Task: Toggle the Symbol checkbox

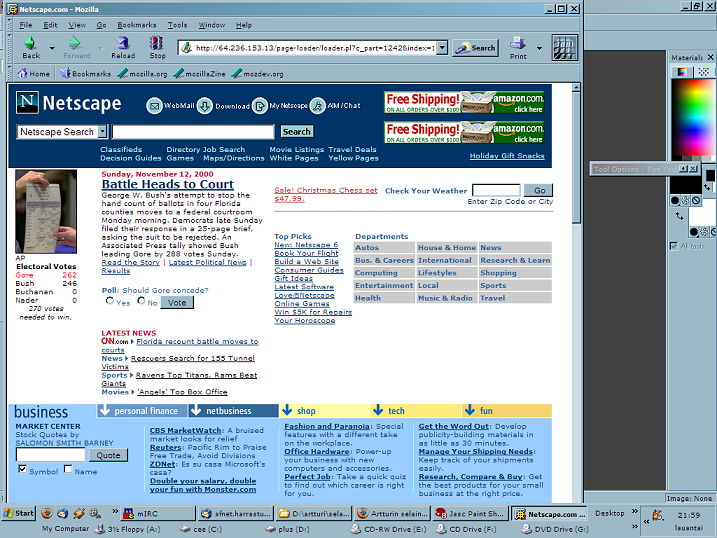Action: click(22, 469)
